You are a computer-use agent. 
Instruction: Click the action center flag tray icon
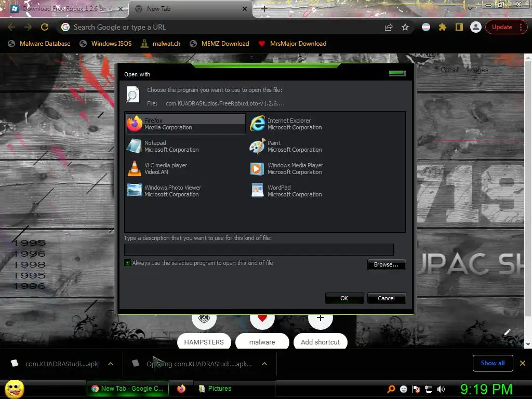tap(416, 389)
